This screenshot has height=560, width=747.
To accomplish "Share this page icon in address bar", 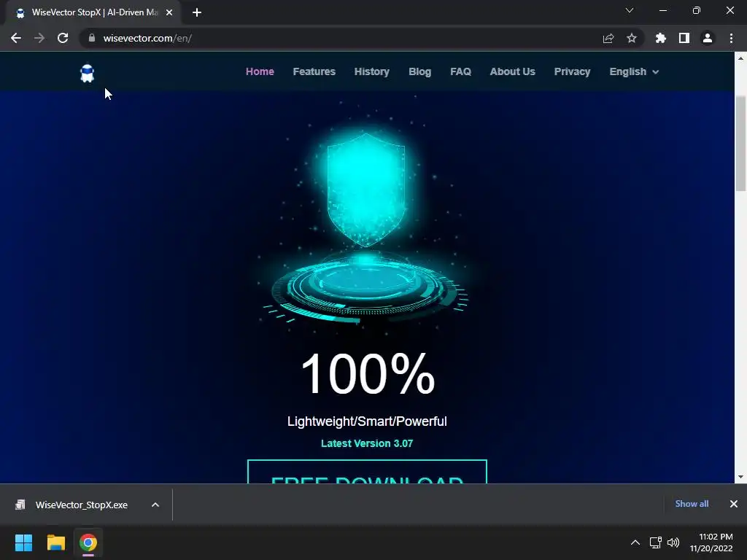I will [608, 38].
